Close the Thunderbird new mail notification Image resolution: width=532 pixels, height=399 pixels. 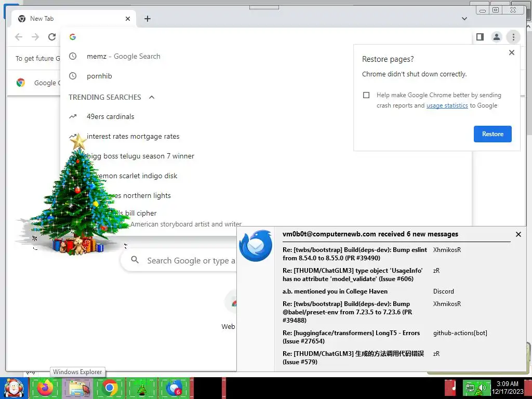pos(518,234)
